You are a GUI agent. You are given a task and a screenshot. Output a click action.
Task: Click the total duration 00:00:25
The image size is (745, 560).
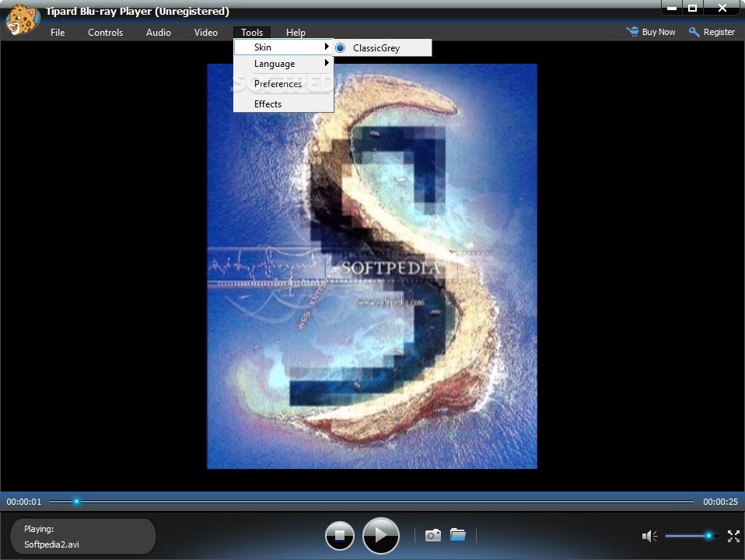click(x=720, y=502)
